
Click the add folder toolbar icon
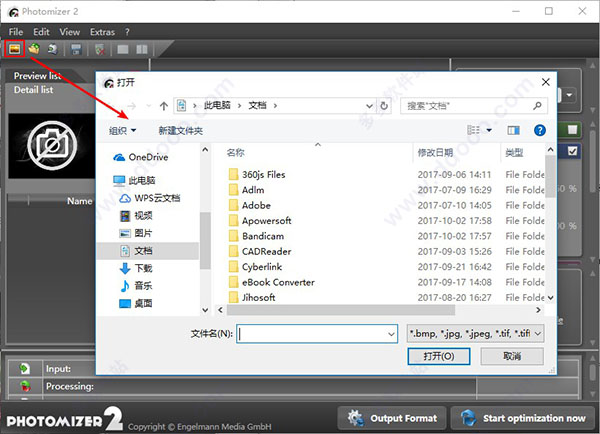(x=34, y=49)
